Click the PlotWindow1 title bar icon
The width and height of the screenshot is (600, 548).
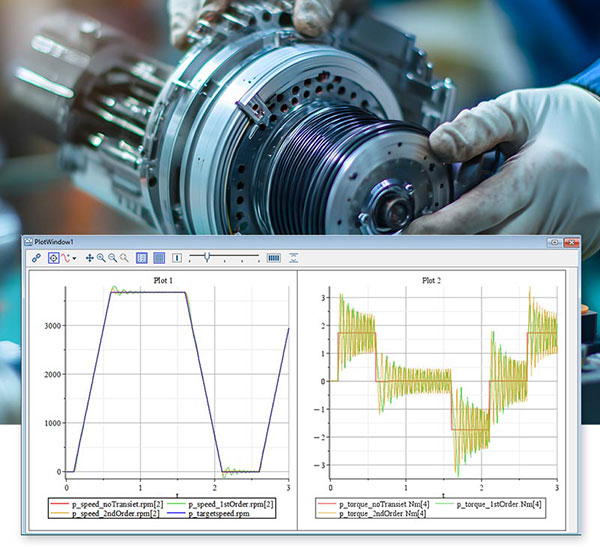[x=28, y=242]
